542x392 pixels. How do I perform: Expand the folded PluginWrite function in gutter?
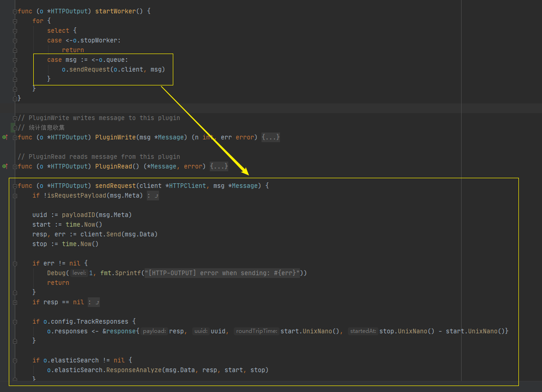(15, 138)
